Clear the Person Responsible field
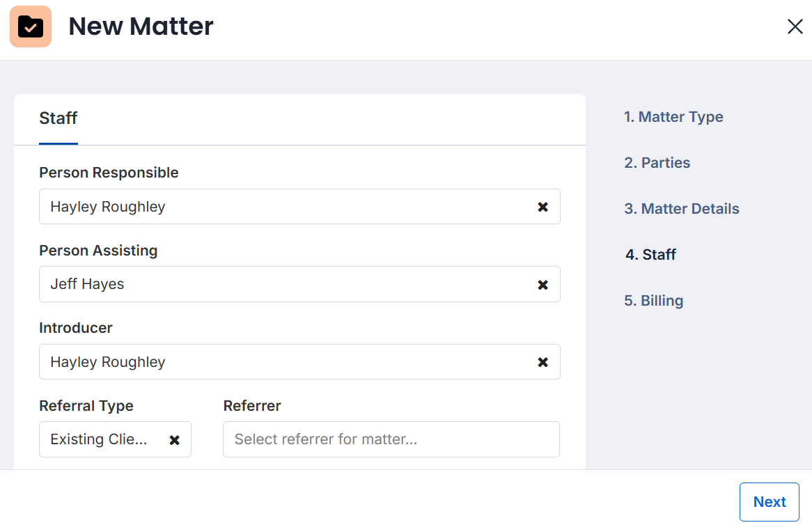 pyautogui.click(x=542, y=207)
